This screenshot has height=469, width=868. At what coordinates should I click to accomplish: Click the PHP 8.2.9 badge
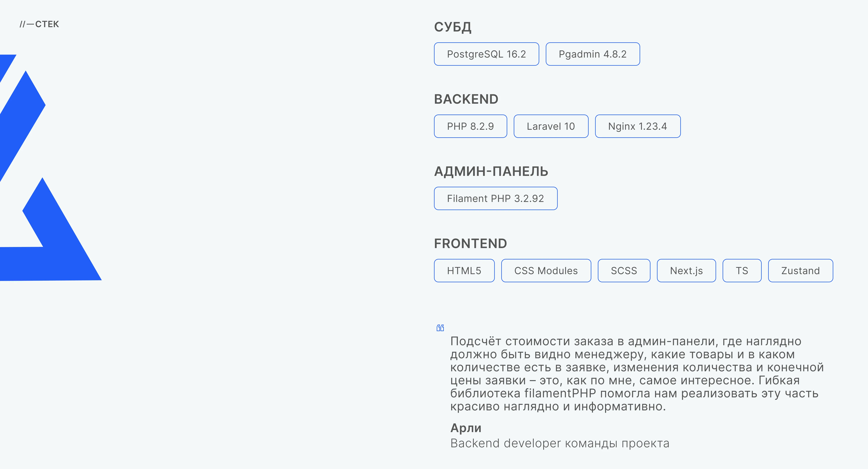point(470,126)
